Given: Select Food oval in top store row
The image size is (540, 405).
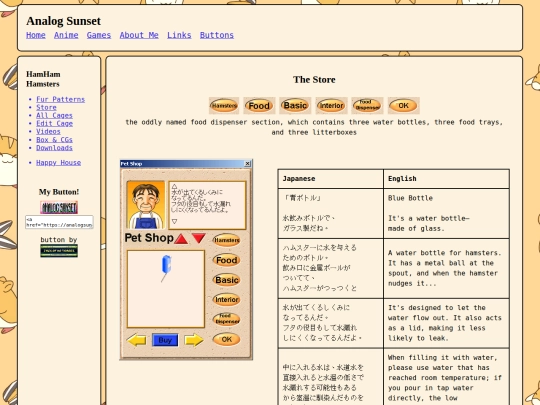Looking at the screenshot, I should (x=259, y=105).
